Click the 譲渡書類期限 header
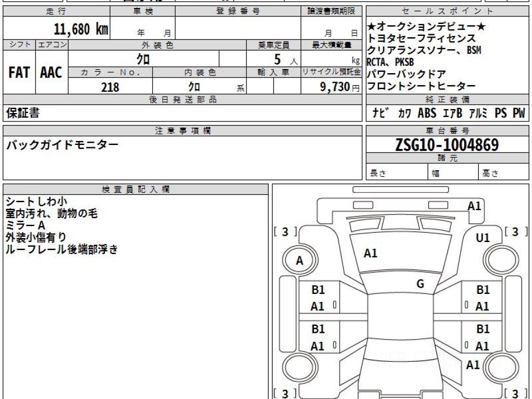 click(x=332, y=12)
